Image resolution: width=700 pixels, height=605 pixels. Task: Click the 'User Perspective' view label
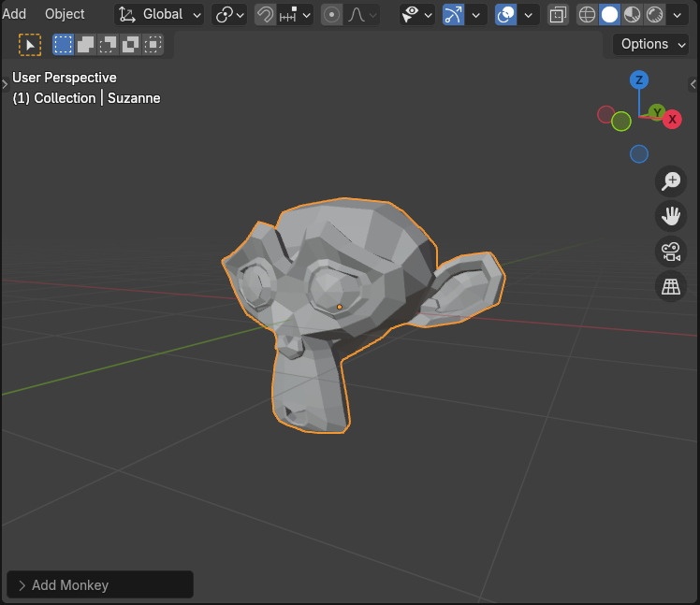click(x=65, y=78)
